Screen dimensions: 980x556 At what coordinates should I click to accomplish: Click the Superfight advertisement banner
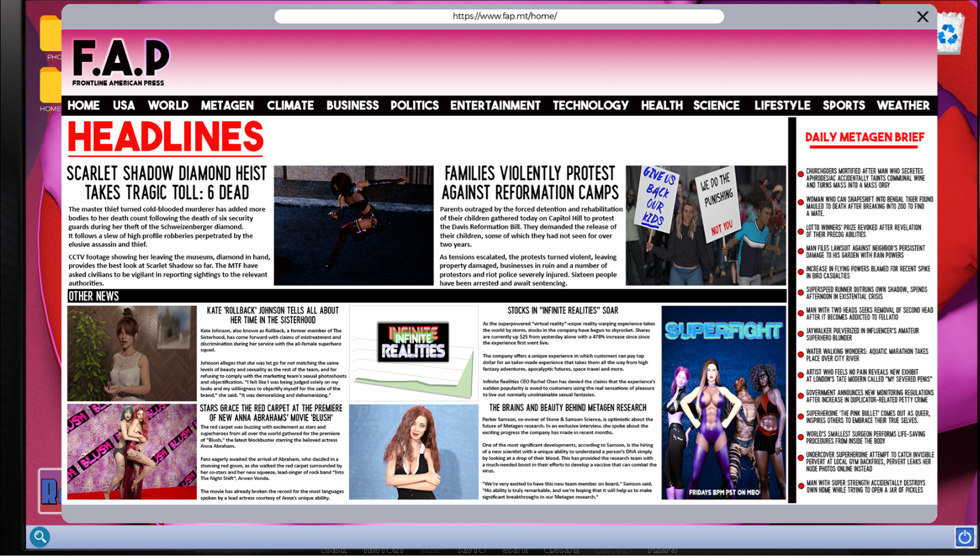pyautogui.click(x=724, y=402)
